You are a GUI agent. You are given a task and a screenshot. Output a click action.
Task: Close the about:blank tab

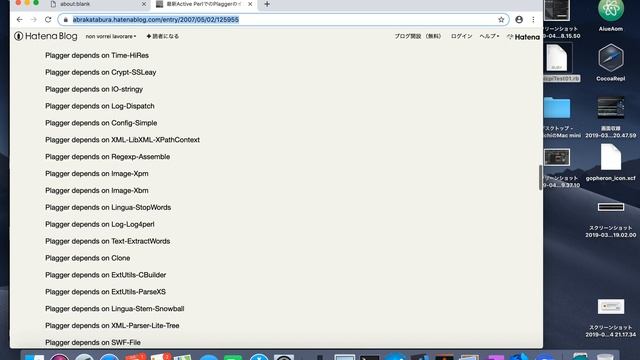tap(144, 4)
